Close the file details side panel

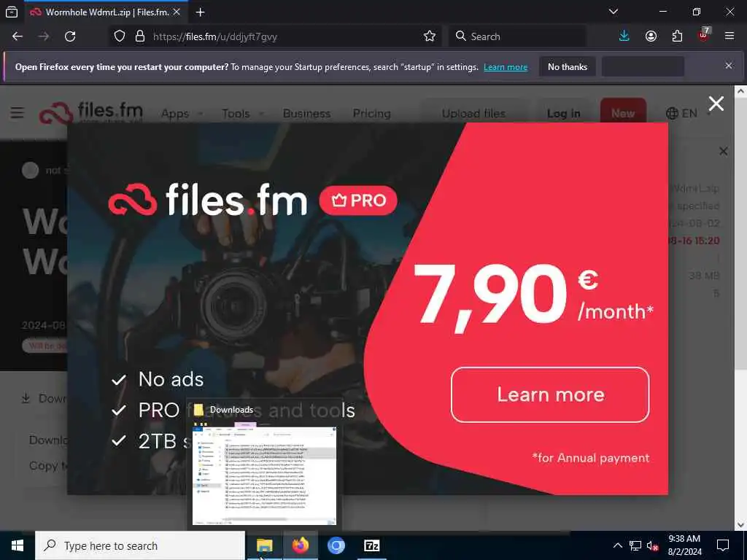723,152
